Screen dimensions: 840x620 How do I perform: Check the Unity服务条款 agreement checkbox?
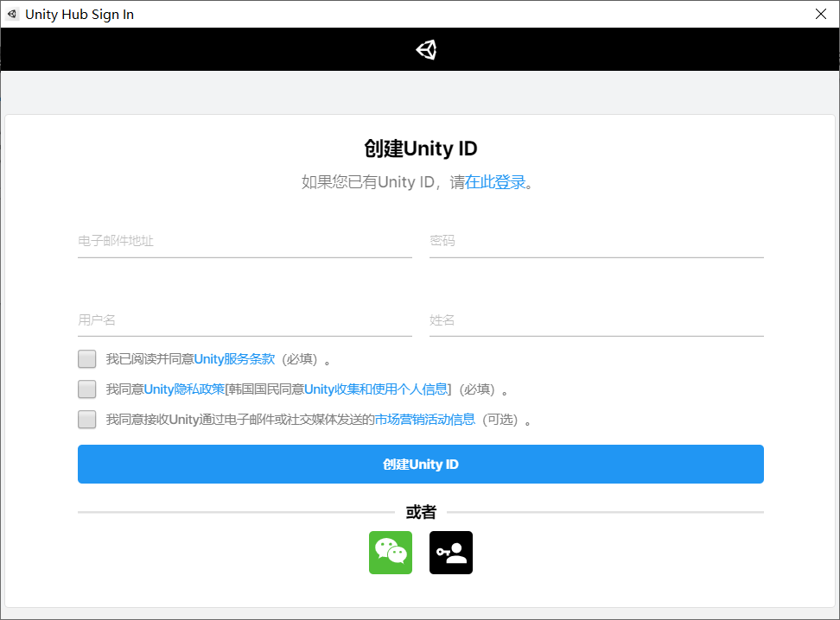point(86,358)
